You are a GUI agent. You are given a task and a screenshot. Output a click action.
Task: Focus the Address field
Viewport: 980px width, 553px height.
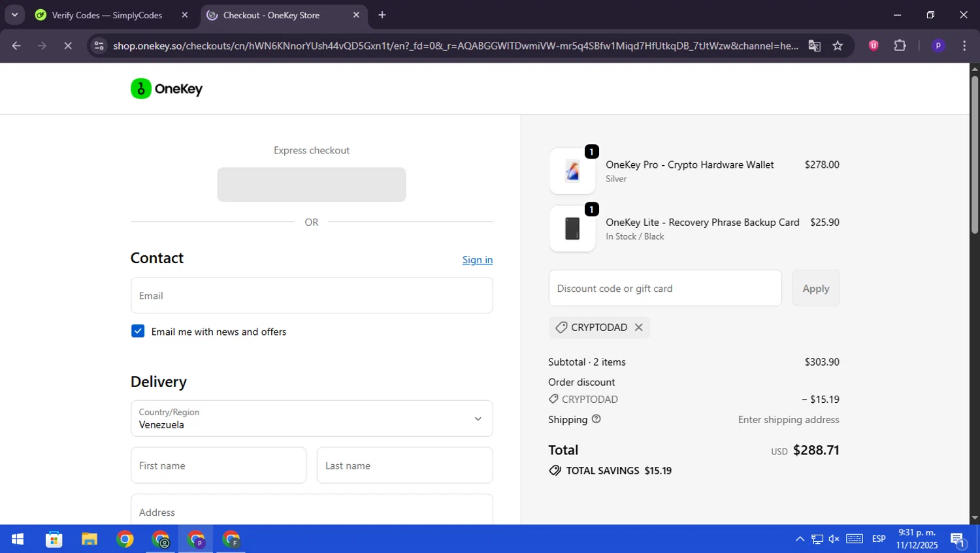[312, 509]
